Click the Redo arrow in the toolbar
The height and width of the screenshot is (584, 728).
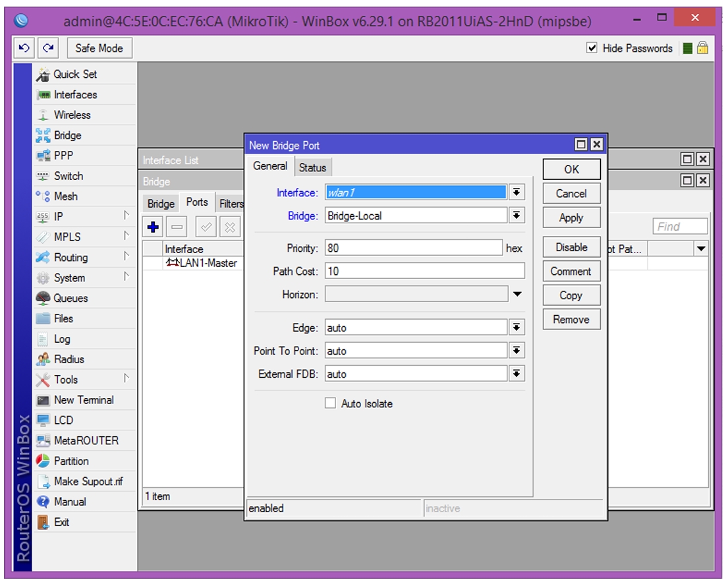click(x=48, y=48)
